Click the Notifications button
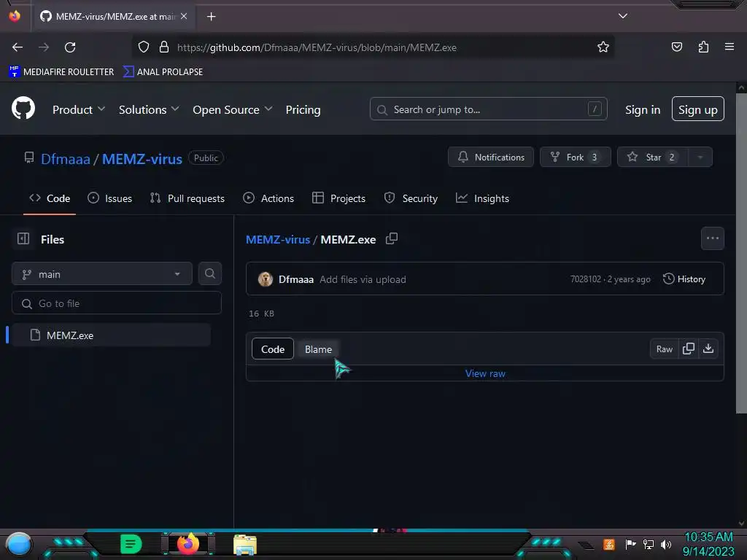This screenshot has width=747, height=560. tap(491, 157)
